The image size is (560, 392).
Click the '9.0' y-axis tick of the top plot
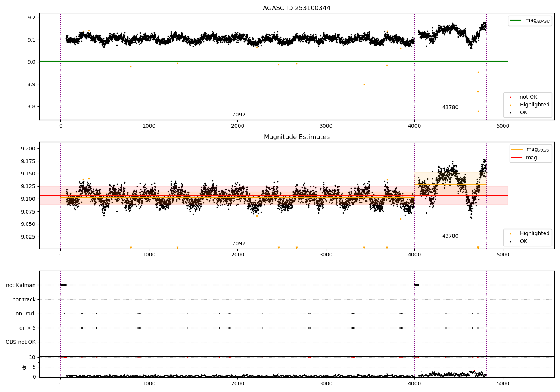point(32,62)
